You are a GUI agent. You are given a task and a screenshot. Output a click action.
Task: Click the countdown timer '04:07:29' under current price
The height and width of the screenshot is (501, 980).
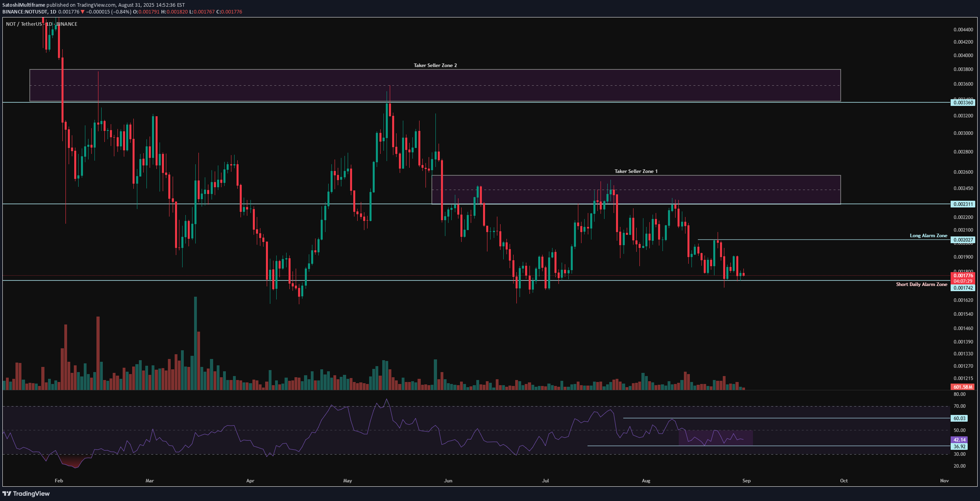[x=963, y=281]
